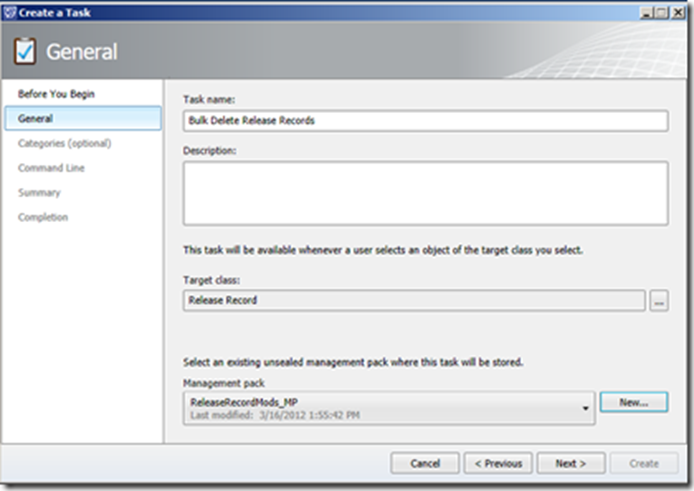Minimize the Create a Task window
Screen dimensions: 694x491
[647, 13]
